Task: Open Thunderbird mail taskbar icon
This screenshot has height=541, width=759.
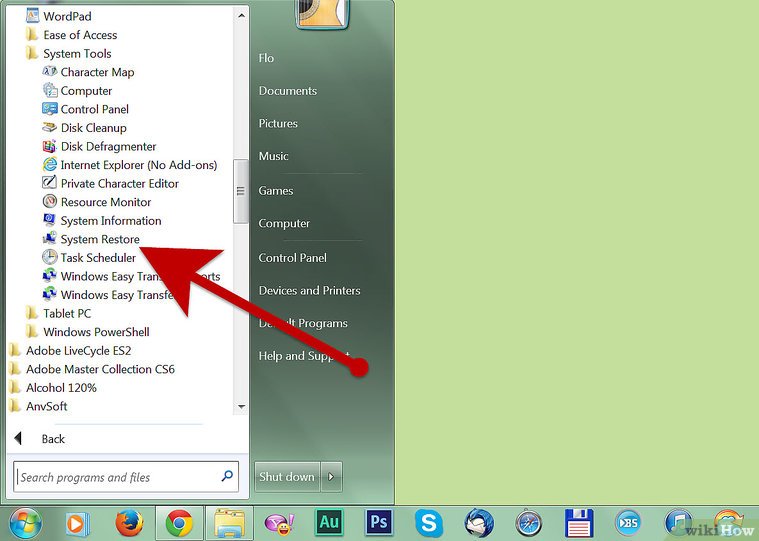Action: (x=479, y=523)
